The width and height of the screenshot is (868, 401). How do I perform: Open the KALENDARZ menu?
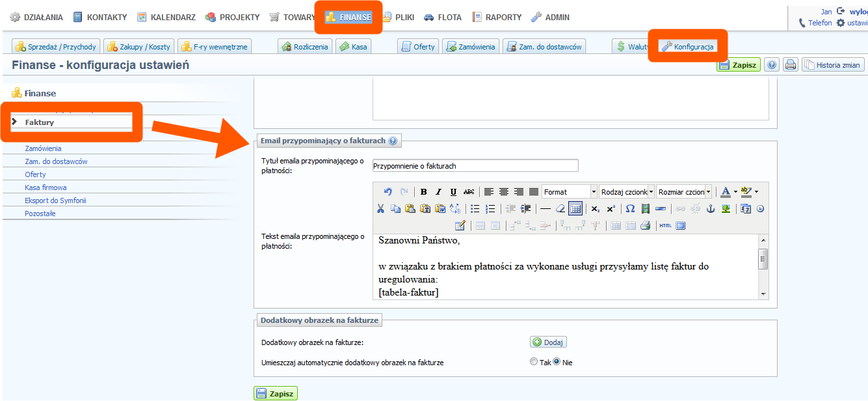166,18
